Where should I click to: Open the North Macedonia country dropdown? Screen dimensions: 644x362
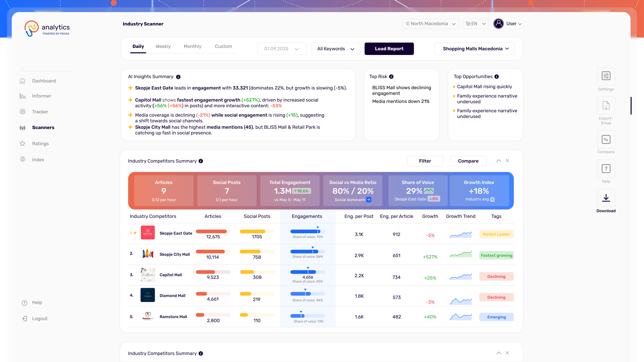(431, 24)
